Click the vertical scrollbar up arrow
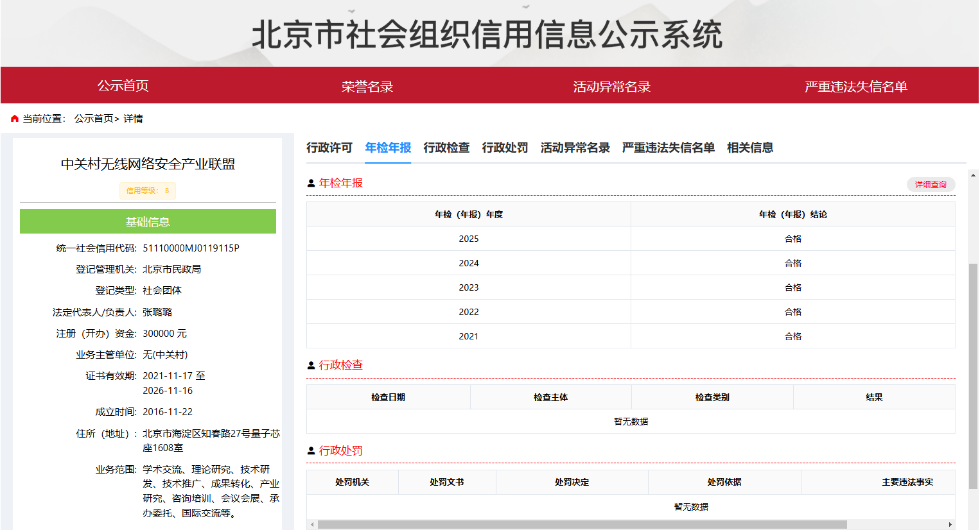The width and height of the screenshot is (980, 530). (974, 175)
